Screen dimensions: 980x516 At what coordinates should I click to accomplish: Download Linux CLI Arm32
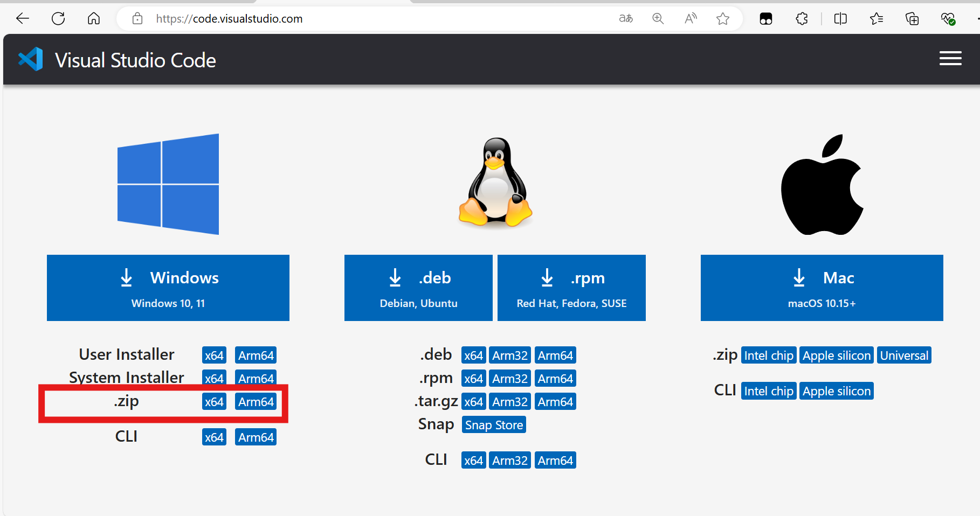(510, 461)
